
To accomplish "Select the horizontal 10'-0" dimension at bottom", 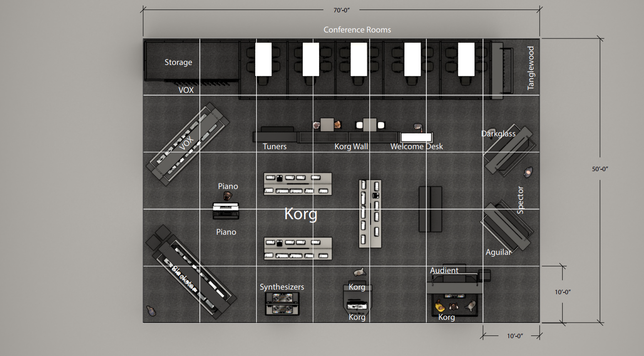I will tap(515, 336).
